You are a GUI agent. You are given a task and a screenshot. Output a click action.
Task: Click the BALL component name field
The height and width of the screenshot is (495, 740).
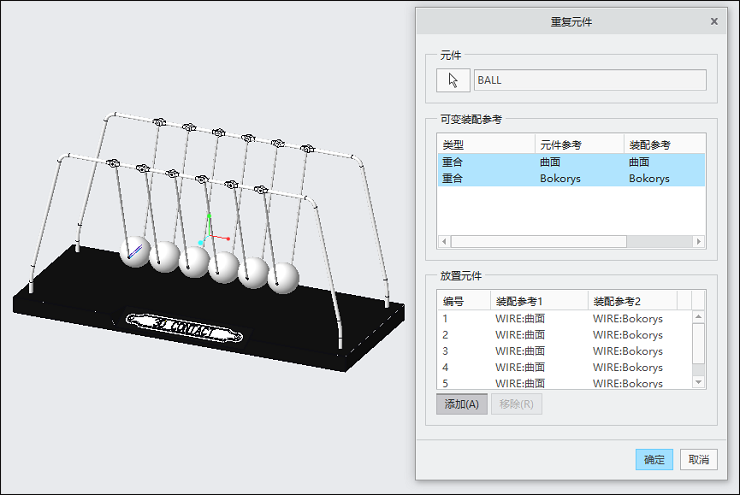click(x=590, y=80)
